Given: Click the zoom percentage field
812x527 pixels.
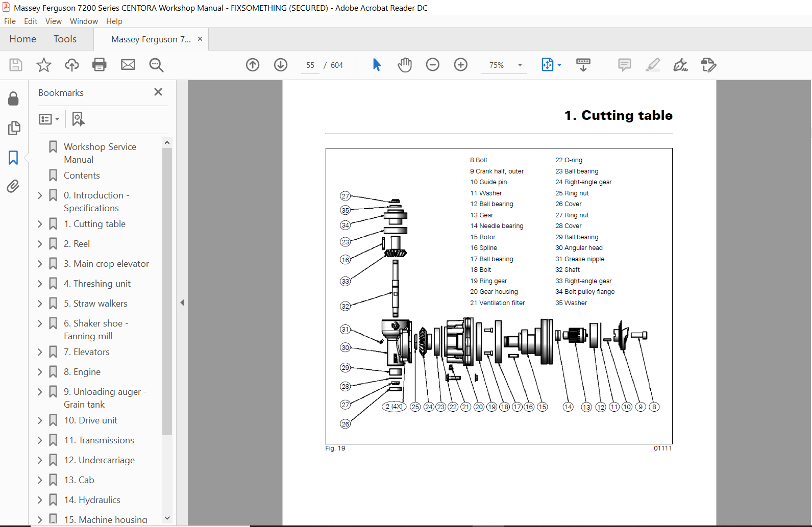Looking at the screenshot, I should (x=497, y=65).
